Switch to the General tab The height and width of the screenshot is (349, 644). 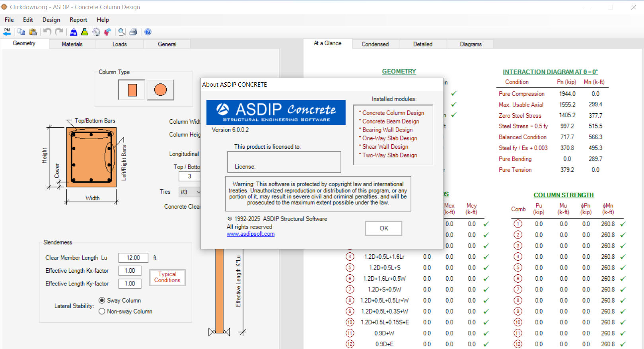tap(167, 44)
